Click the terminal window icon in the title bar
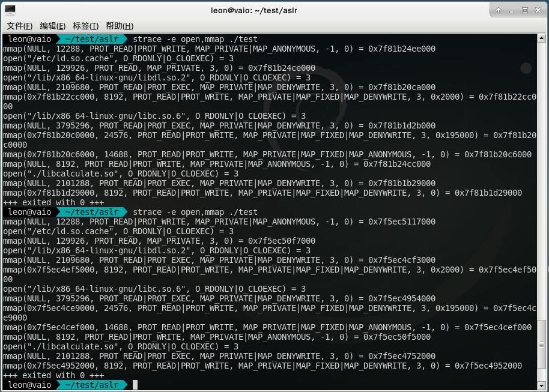Screen dimensions: 549x392 pyautogui.click(x=10, y=10)
